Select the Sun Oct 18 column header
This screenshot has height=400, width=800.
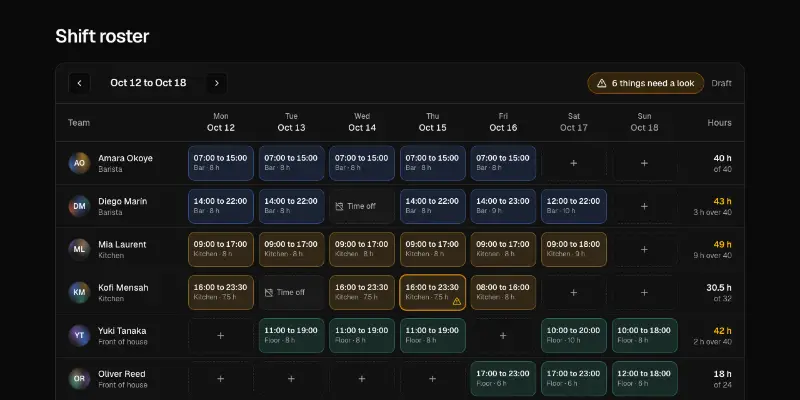(644, 122)
